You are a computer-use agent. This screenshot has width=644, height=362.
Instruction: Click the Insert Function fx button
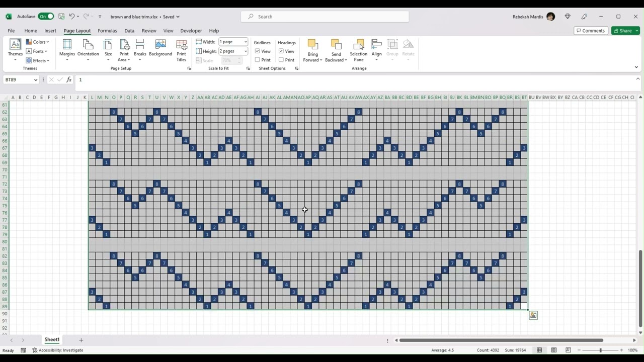click(69, 79)
